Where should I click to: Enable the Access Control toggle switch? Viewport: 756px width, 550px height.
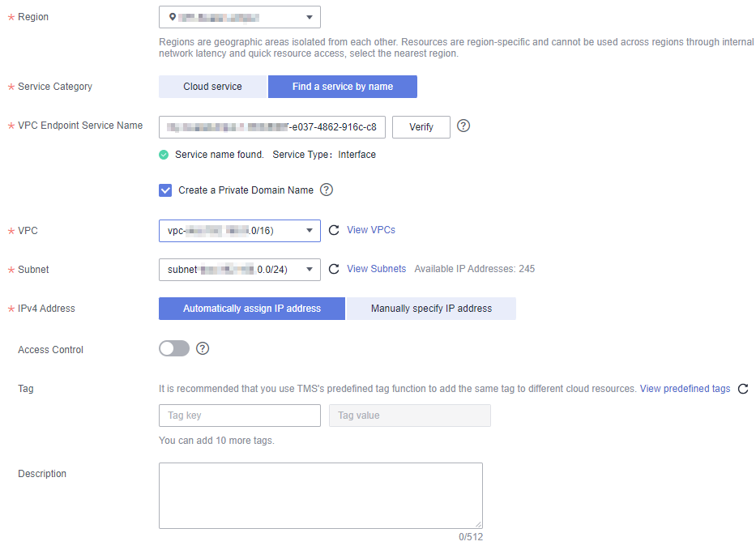click(174, 348)
